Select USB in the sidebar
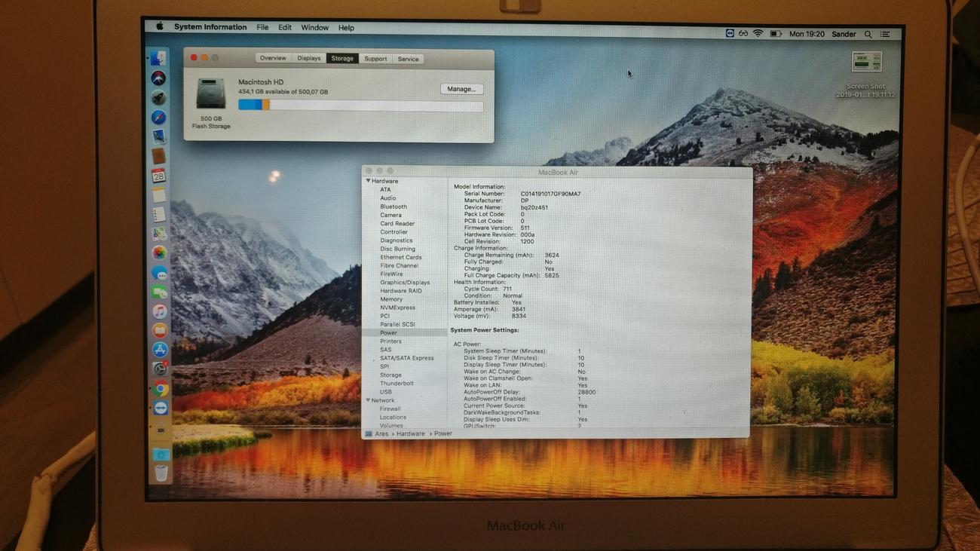 385,392
